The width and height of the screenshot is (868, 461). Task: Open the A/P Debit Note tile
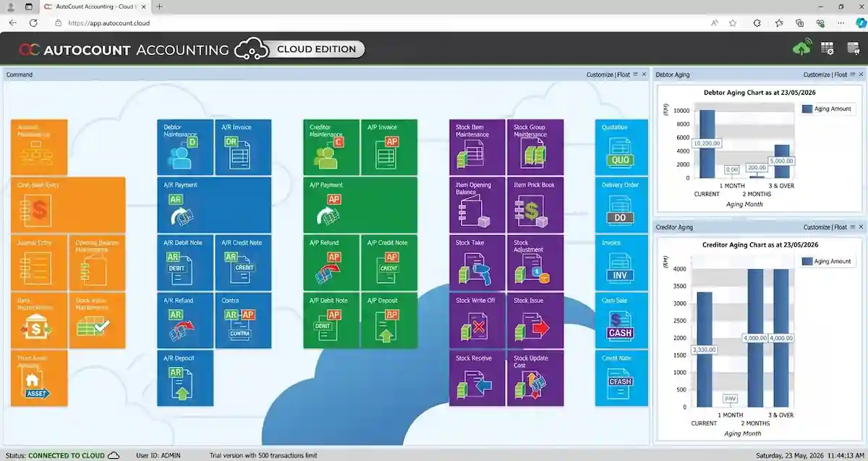point(331,321)
